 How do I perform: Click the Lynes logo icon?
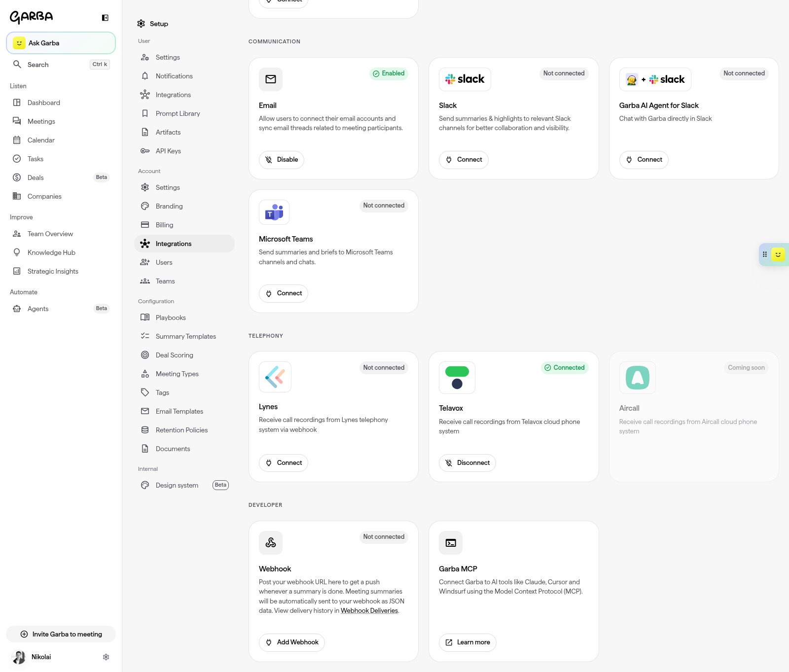pos(275,377)
